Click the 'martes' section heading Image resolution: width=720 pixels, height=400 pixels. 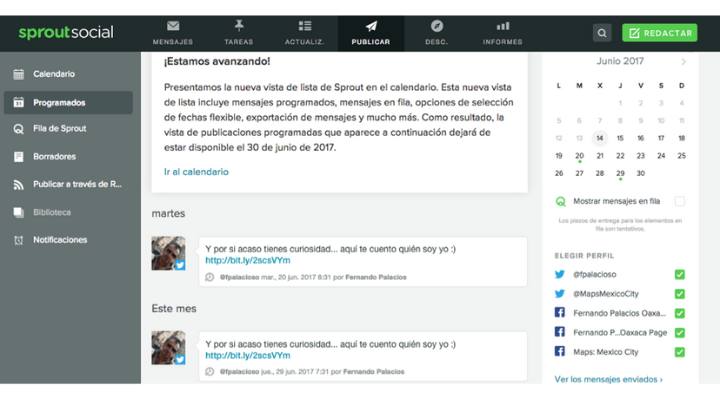click(x=169, y=214)
